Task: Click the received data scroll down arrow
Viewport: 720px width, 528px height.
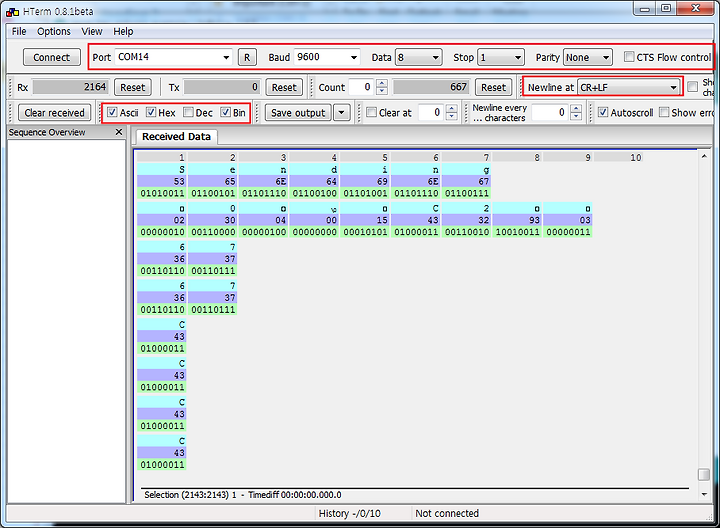Action: (x=704, y=494)
